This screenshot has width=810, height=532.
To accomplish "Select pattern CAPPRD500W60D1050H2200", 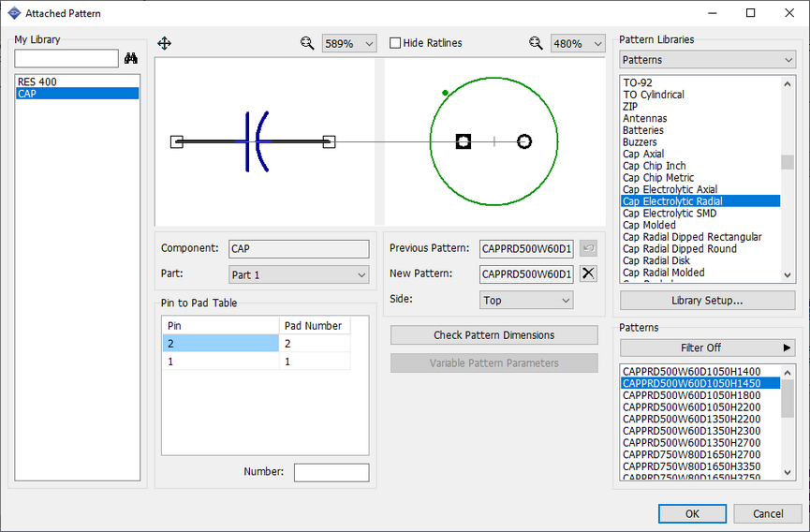I will 700,407.
